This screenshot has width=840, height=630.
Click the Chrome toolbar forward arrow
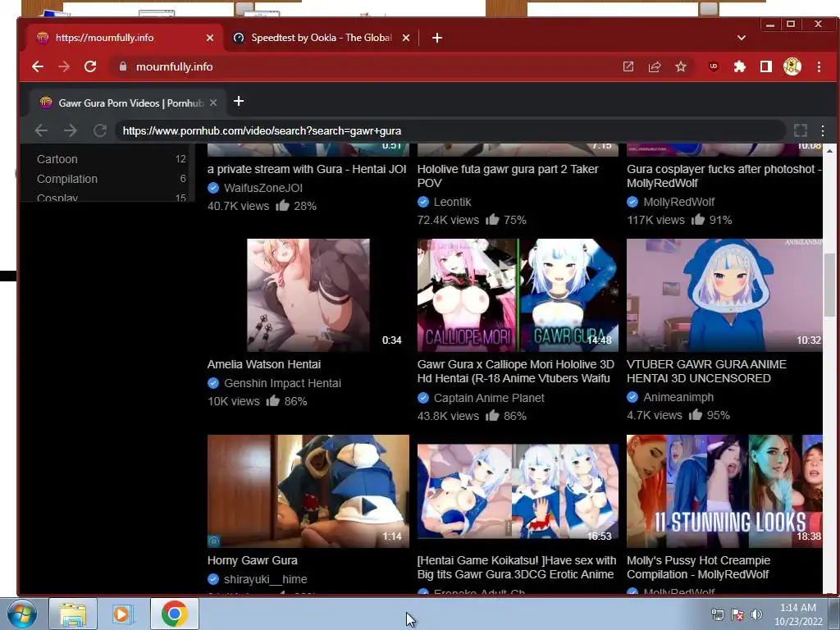pyautogui.click(x=64, y=66)
